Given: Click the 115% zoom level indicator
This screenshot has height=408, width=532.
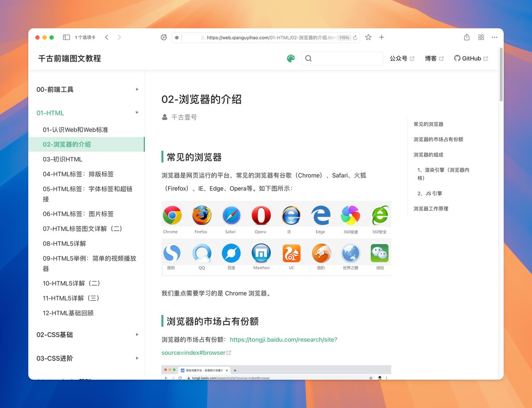Looking at the screenshot, I should coord(344,38).
